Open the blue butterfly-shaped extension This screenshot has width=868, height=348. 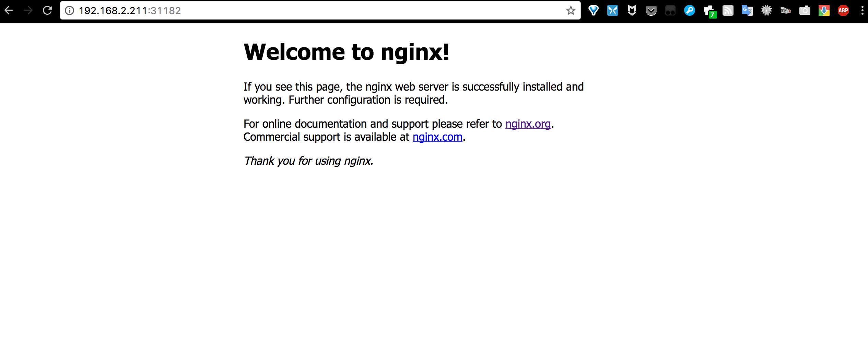613,11
